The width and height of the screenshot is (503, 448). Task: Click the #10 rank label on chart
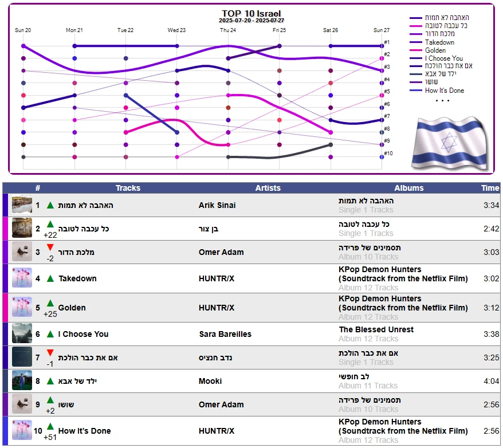[388, 154]
